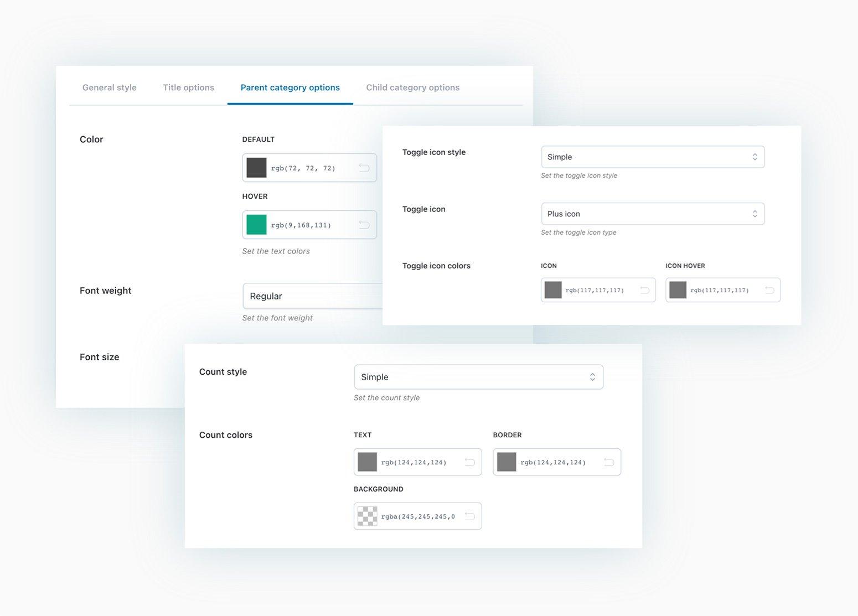
Task: Reset the count BORDER color
Action: click(609, 462)
